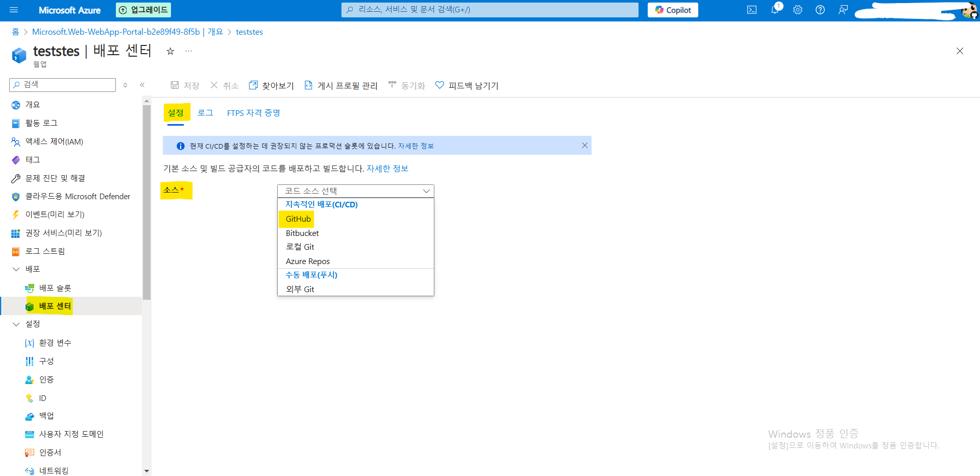Close the 배포 센터 blade

(x=960, y=51)
